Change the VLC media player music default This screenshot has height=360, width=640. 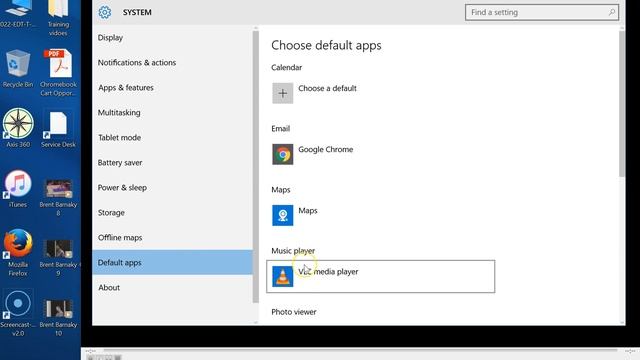380,276
